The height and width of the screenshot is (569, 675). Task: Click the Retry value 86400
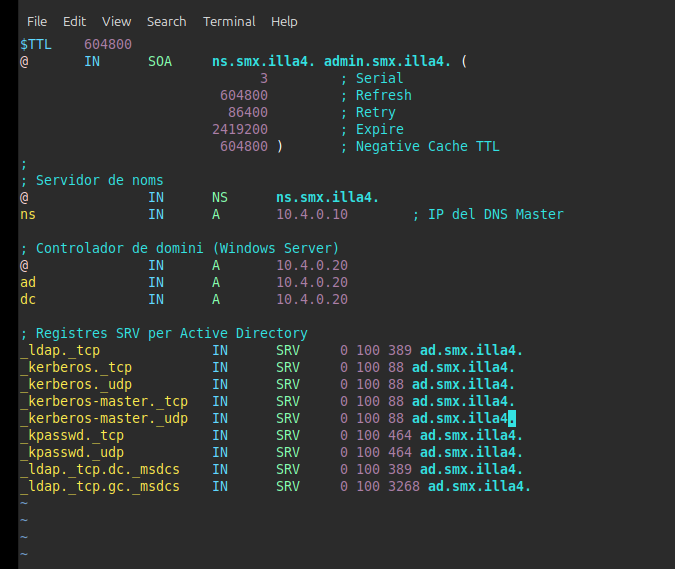tap(248, 113)
